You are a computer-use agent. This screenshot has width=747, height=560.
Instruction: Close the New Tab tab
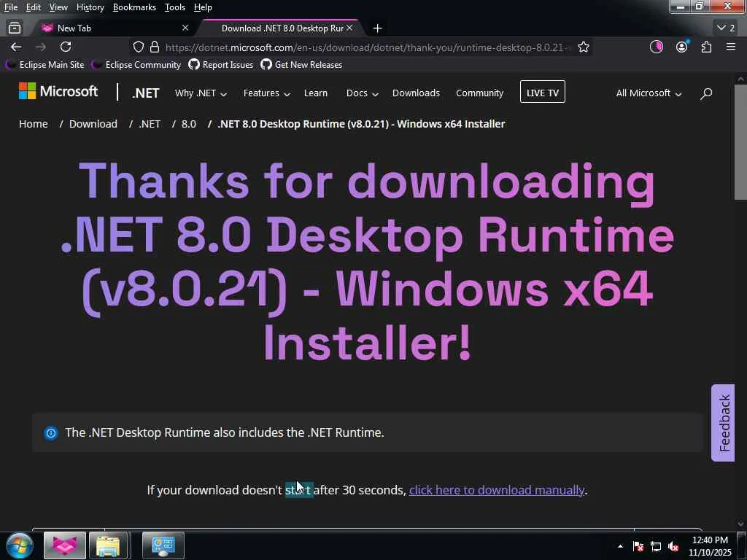click(x=185, y=28)
